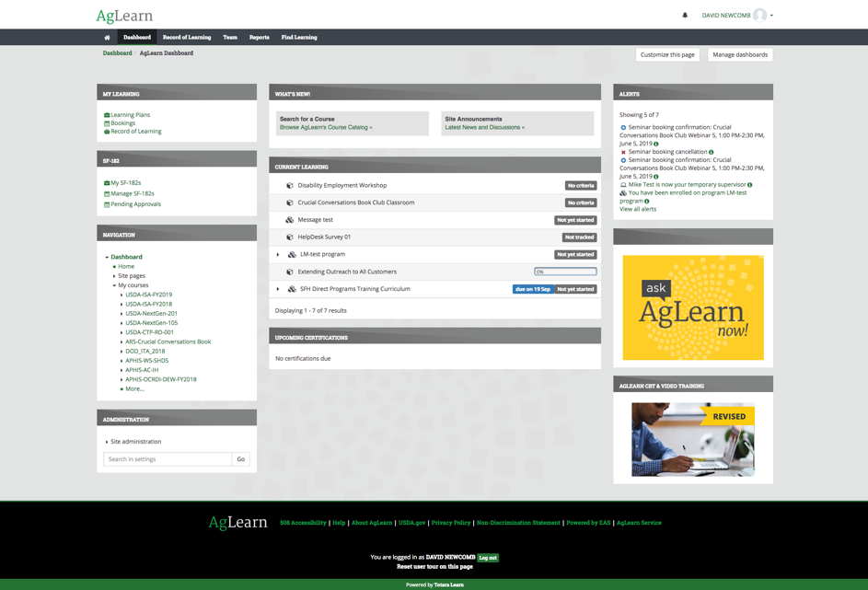
Task: Open USDA-NextGen-201 in navigation
Action: point(151,314)
